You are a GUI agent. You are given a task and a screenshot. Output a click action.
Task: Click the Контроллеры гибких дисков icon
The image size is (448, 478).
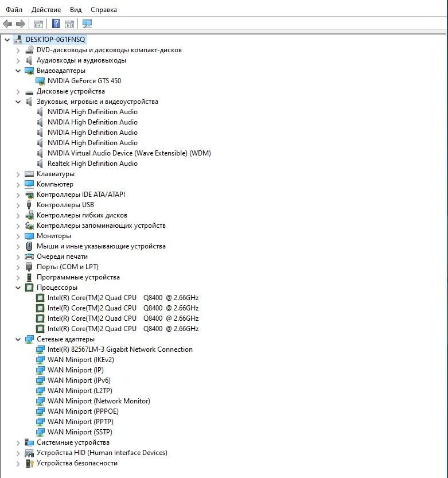click(x=29, y=215)
